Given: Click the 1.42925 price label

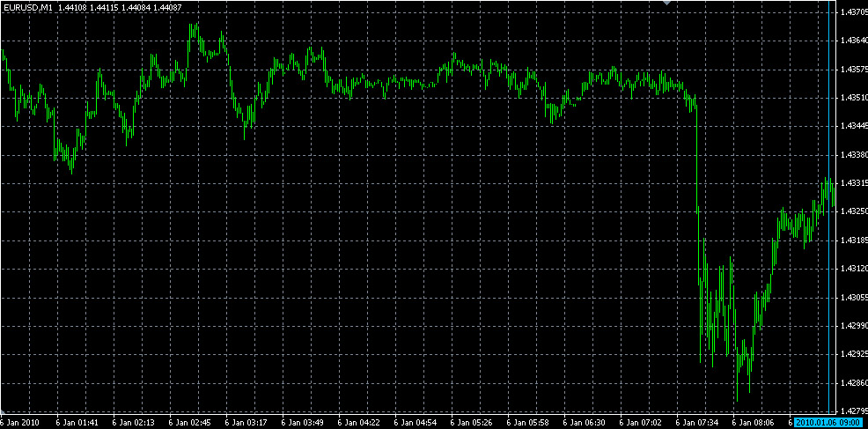Looking at the screenshot, I should click(x=853, y=354).
